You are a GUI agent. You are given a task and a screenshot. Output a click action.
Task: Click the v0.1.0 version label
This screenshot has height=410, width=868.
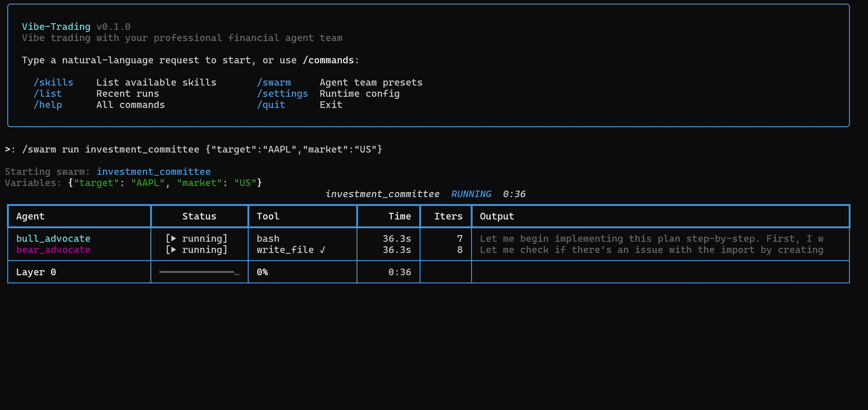113,27
